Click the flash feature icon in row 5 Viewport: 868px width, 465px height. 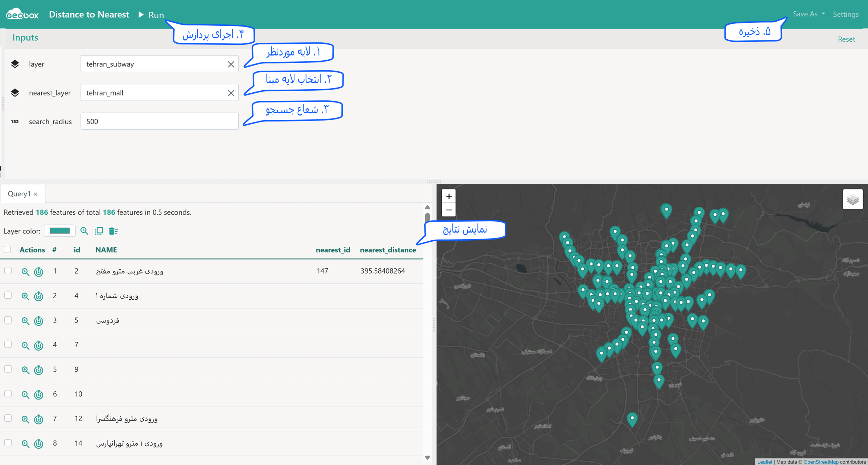coord(39,370)
